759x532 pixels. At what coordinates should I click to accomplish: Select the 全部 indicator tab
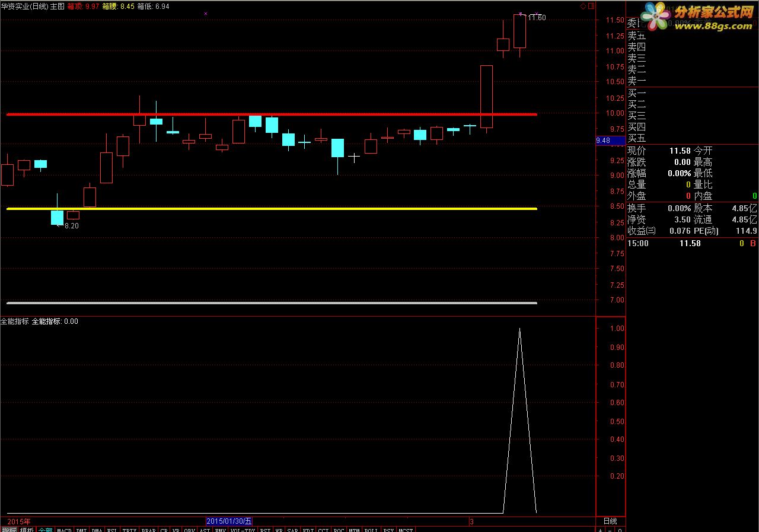[x=46, y=529]
